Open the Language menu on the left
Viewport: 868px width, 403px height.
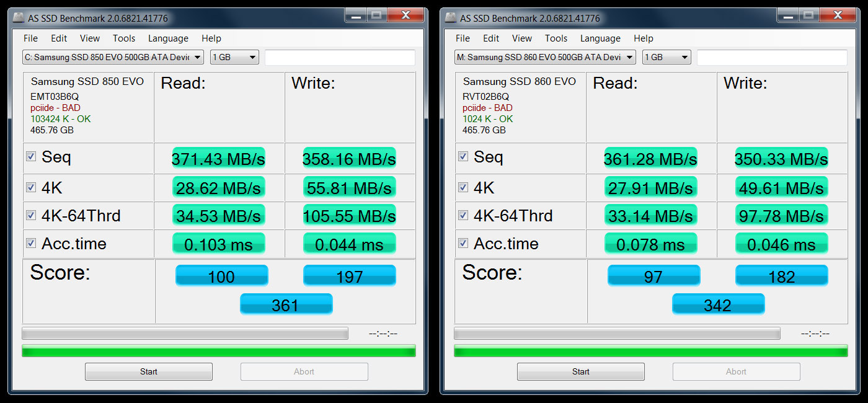(168, 38)
